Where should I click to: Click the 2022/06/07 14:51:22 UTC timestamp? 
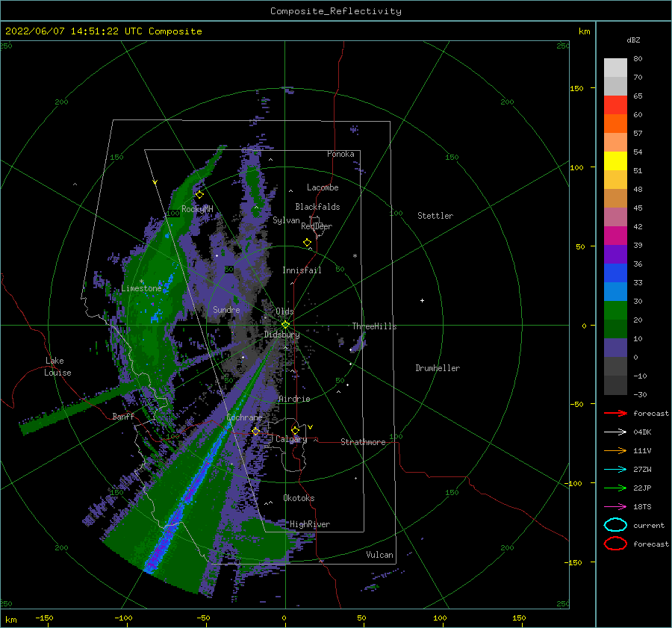click(74, 31)
